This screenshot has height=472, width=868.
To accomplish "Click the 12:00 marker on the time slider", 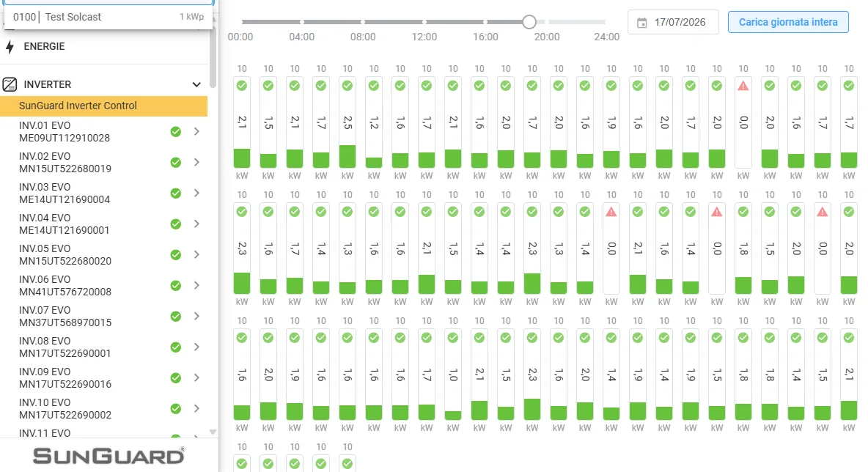I will click(x=424, y=22).
